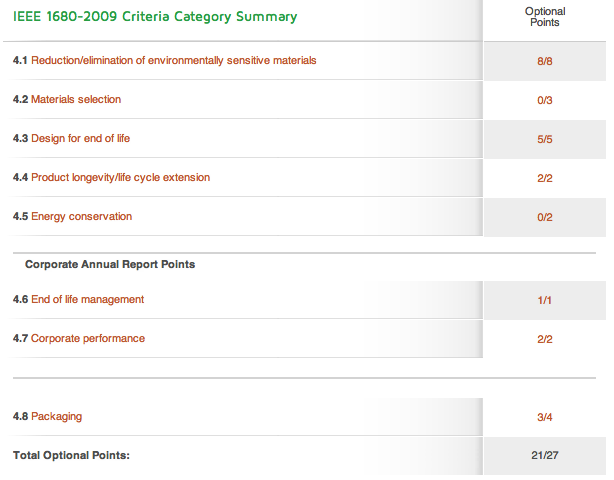The height and width of the screenshot is (480, 614).
Task: Click the IEEE 1680-2009 Criteria Category Summary heading
Action: point(155,17)
